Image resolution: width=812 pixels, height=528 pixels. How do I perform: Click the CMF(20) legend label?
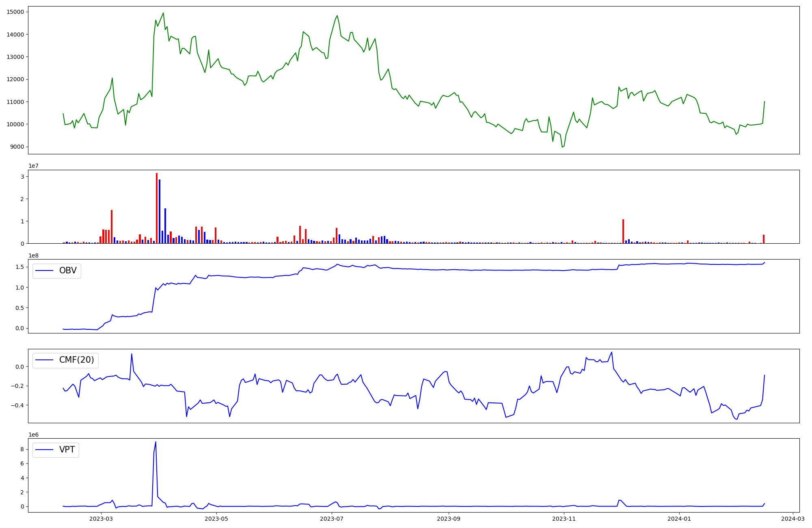(x=76, y=360)
